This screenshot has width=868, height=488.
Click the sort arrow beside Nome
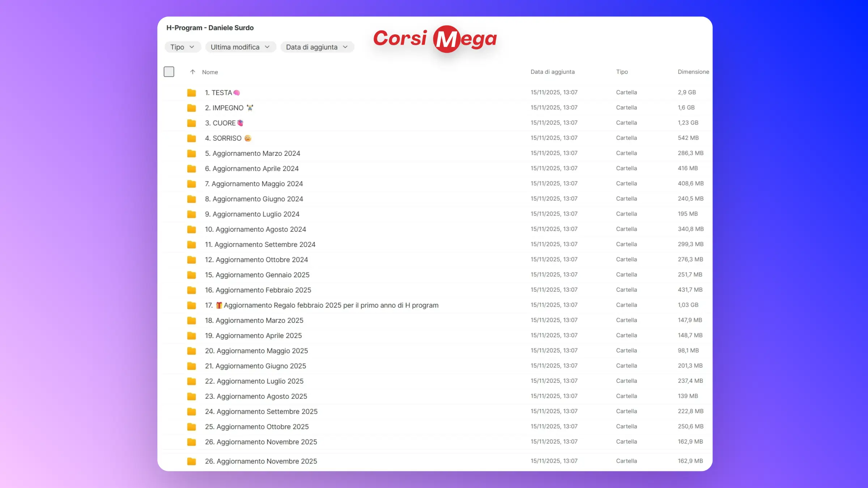click(x=192, y=72)
